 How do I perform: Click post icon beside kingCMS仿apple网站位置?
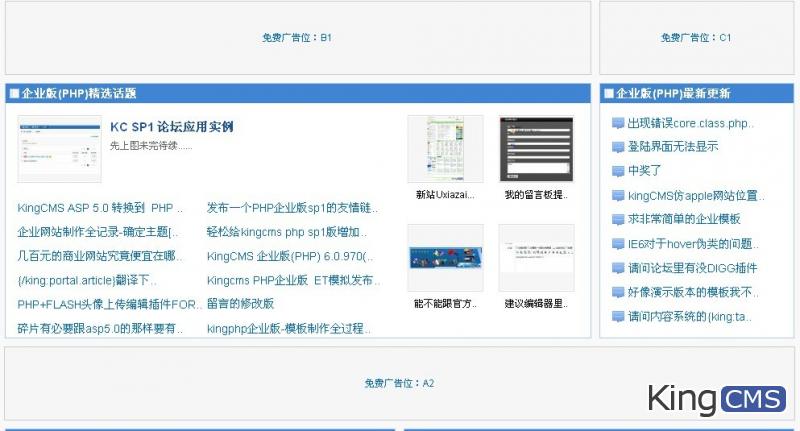click(x=618, y=196)
